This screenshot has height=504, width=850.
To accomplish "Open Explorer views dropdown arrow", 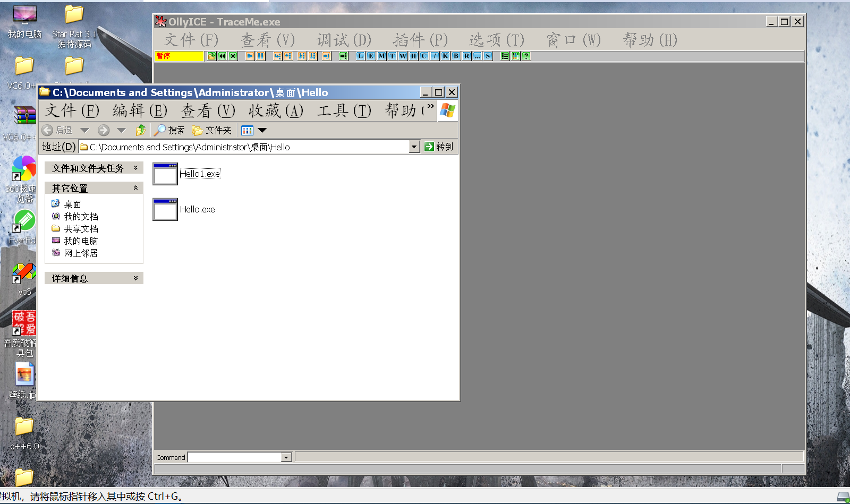I will tap(262, 130).
